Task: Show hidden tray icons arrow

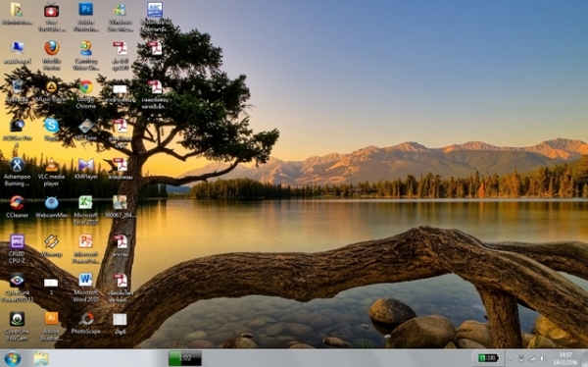Action: click(x=510, y=359)
